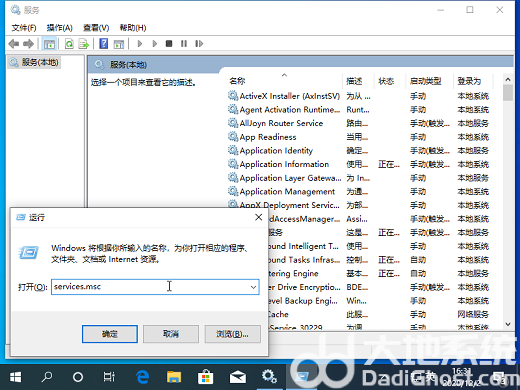Click the 服务(本地) header in details pane
The width and height of the screenshot is (520, 390).
click(x=128, y=65)
